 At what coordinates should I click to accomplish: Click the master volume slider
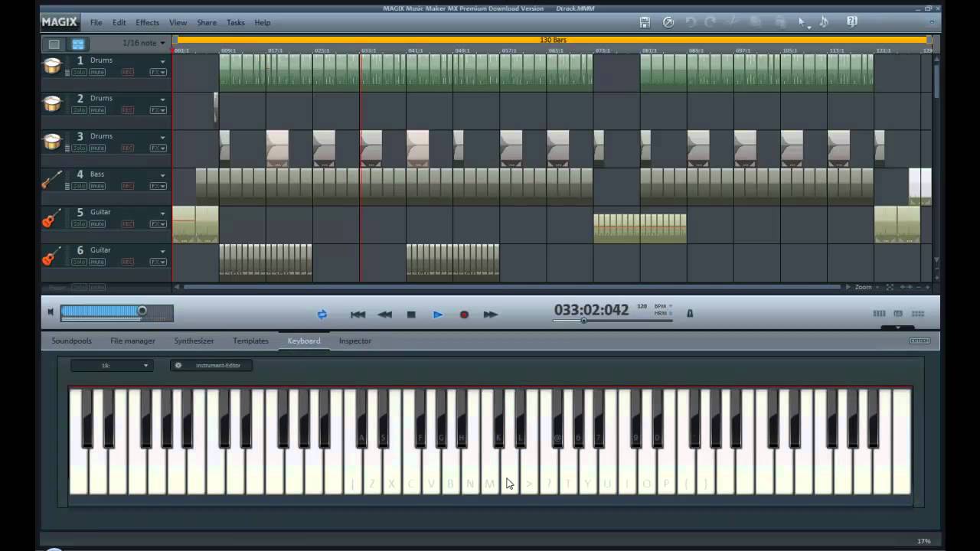[117, 311]
